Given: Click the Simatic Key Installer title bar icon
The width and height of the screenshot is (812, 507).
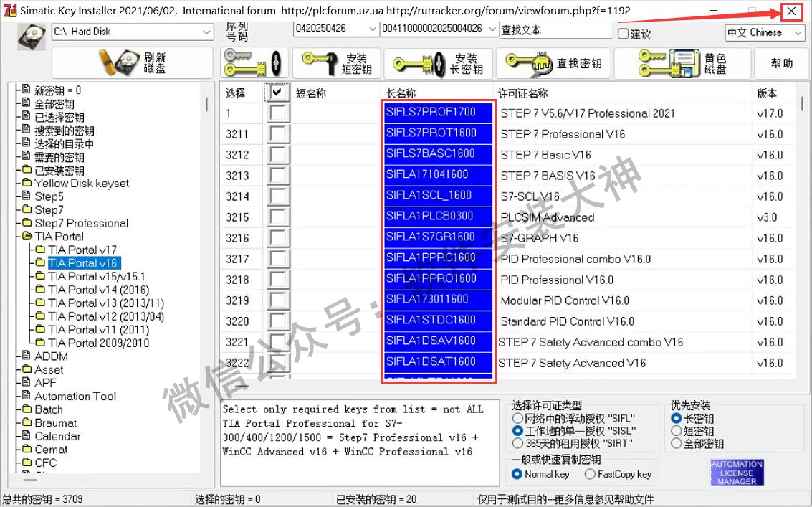Looking at the screenshot, I should tap(10, 10).
